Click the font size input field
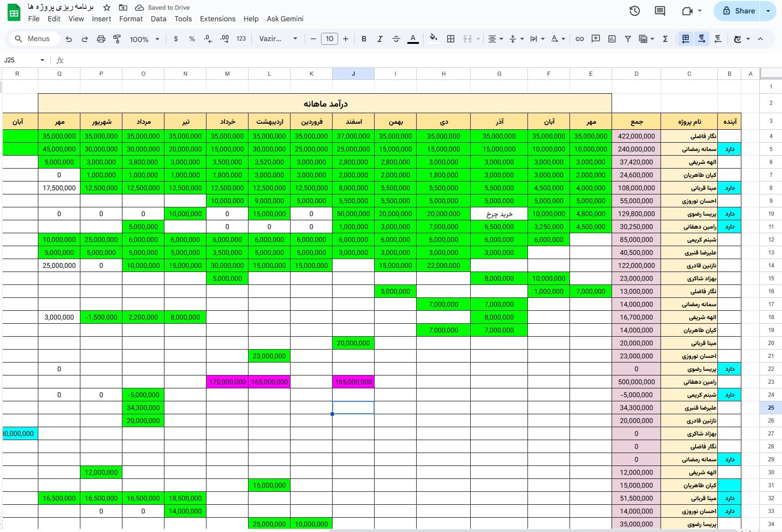The image size is (782, 532). tap(329, 39)
